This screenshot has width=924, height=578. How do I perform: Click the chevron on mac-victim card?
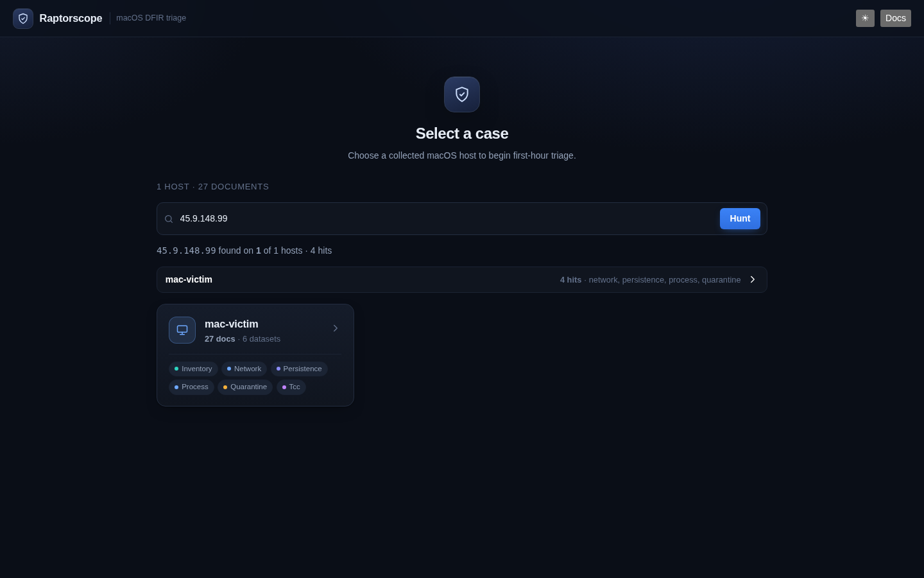335,328
